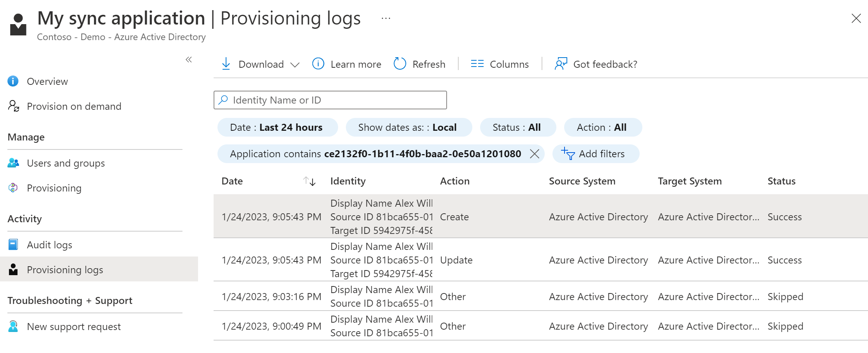Click the Got feedback person icon

coord(561,64)
